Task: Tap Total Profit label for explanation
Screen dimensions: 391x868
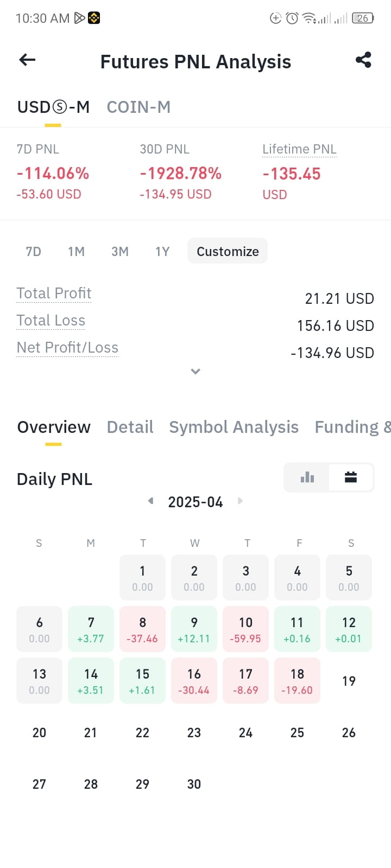Action: 54,293
